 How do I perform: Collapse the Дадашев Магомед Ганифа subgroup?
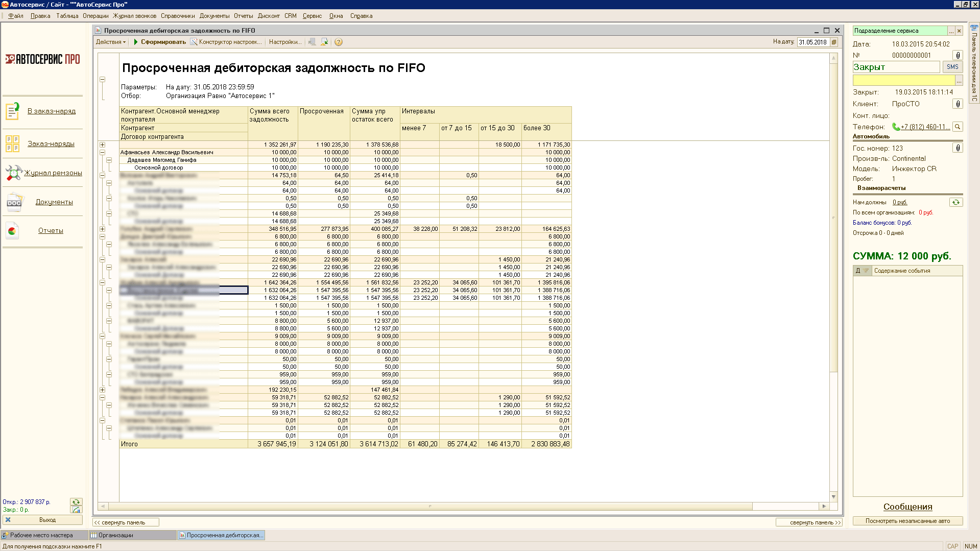click(x=109, y=160)
